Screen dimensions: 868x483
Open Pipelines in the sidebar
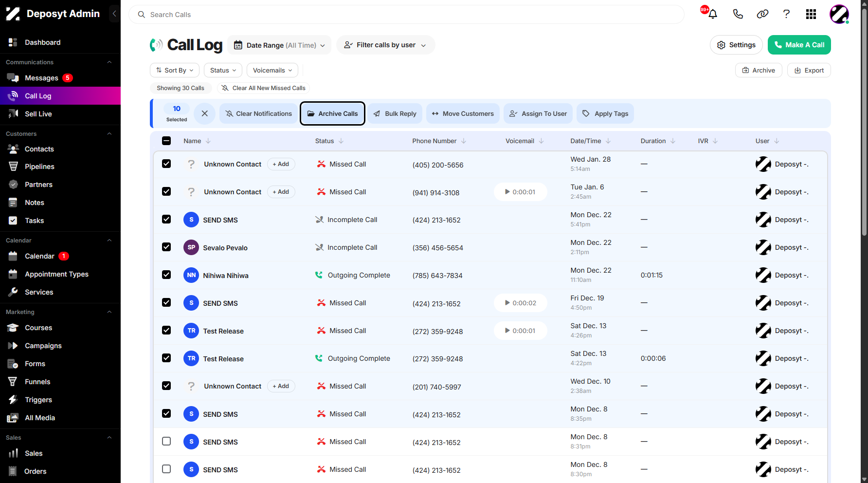(60, 167)
